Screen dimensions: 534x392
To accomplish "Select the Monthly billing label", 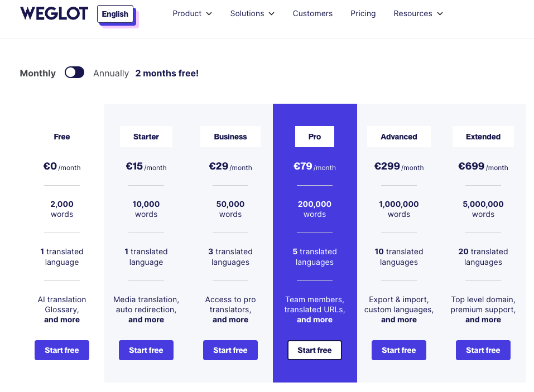I will (38, 73).
